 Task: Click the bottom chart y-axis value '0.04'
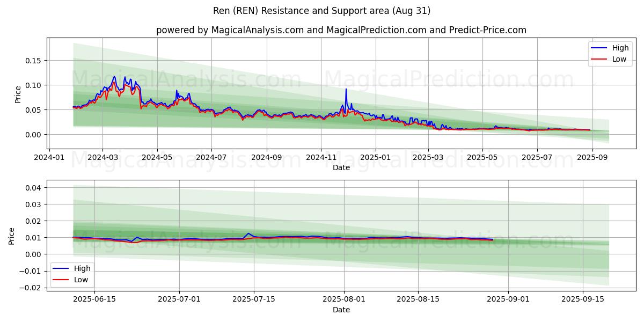click(34, 188)
